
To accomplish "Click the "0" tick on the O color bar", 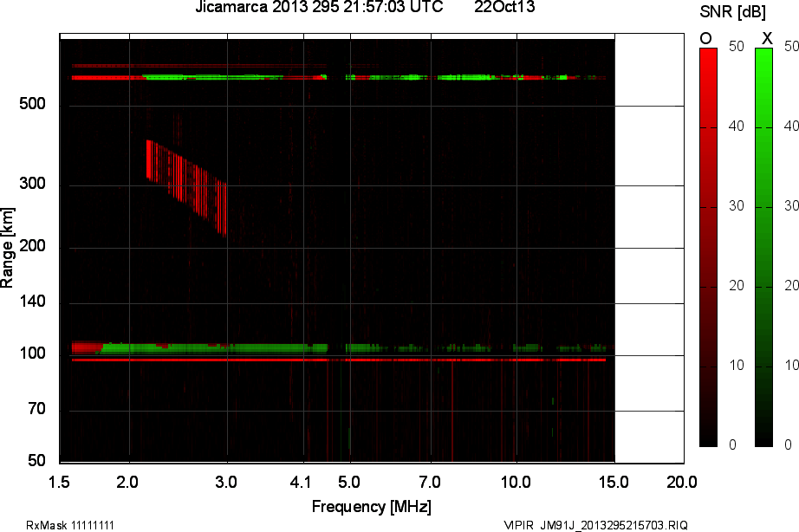I will pyautogui.click(x=733, y=444).
